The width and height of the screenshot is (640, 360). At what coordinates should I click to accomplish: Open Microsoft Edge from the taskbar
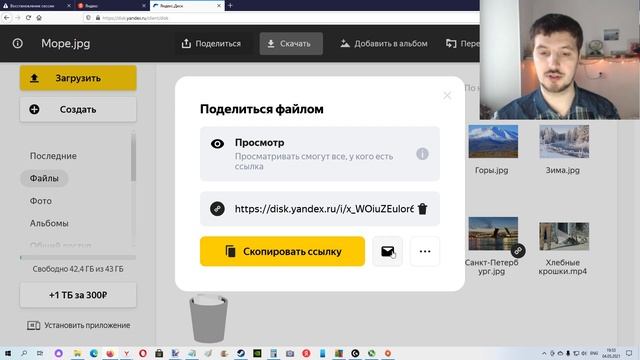93,353
